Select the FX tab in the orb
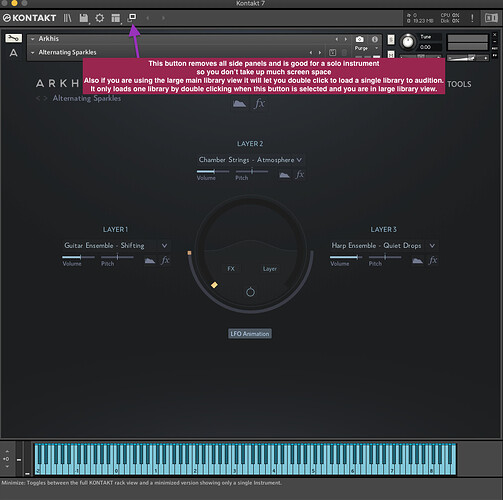The width and height of the screenshot is (503, 500). click(231, 269)
